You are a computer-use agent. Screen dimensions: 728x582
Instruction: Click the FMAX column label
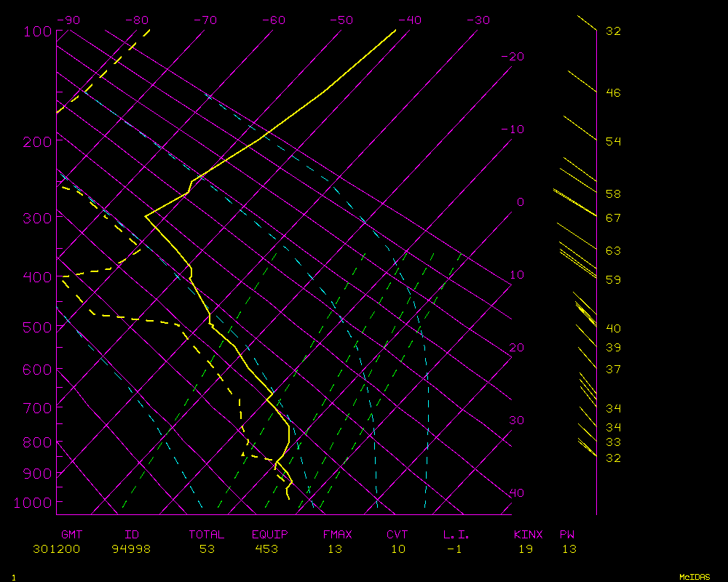[337, 535]
